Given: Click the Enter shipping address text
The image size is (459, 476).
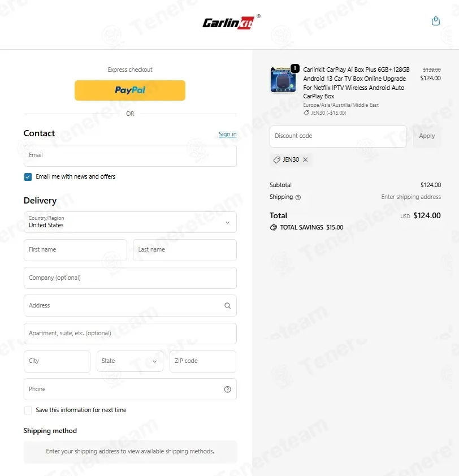Looking at the screenshot, I should [411, 197].
